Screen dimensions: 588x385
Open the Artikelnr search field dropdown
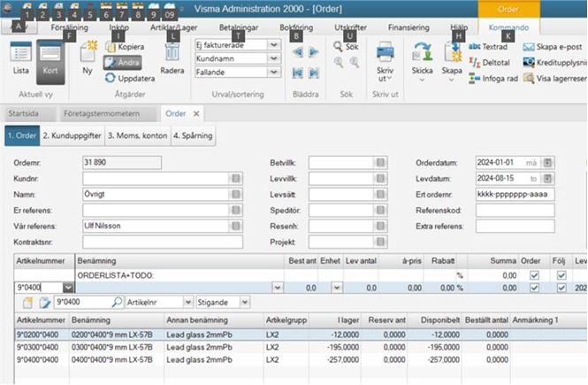click(x=187, y=302)
